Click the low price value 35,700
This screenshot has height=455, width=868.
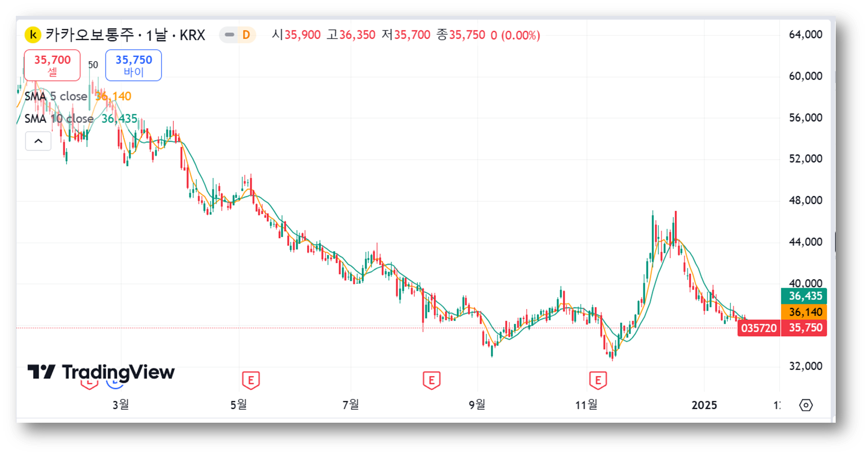tap(412, 35)
